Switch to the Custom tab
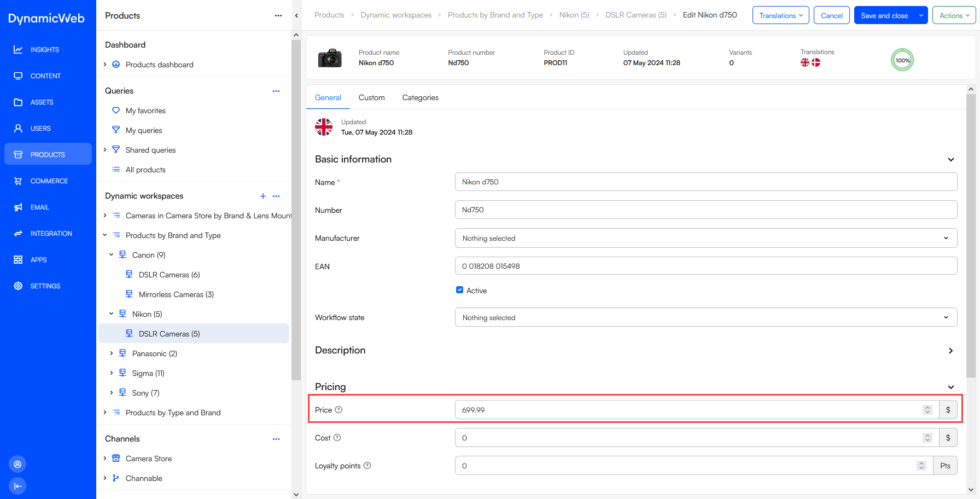Image resolution: width=980 pixels, height=499 pixels. pyautogui.click(x=372, y=97)
